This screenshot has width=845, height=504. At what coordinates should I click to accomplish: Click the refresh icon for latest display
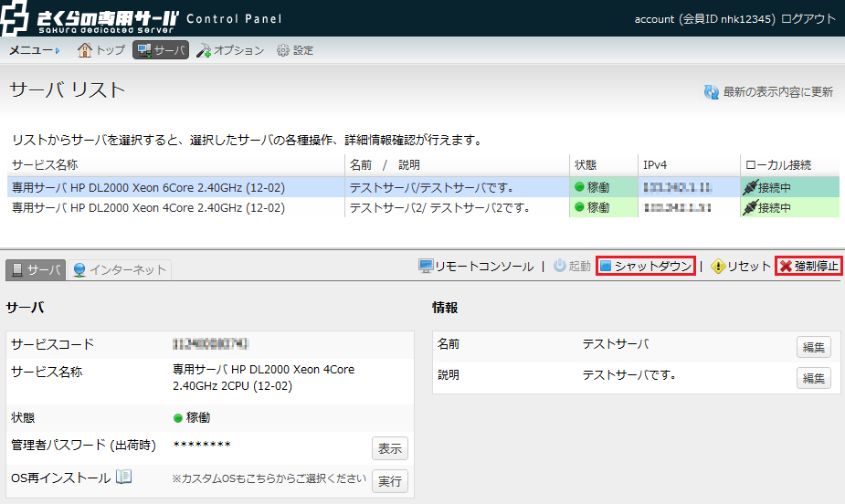(711, 92)
